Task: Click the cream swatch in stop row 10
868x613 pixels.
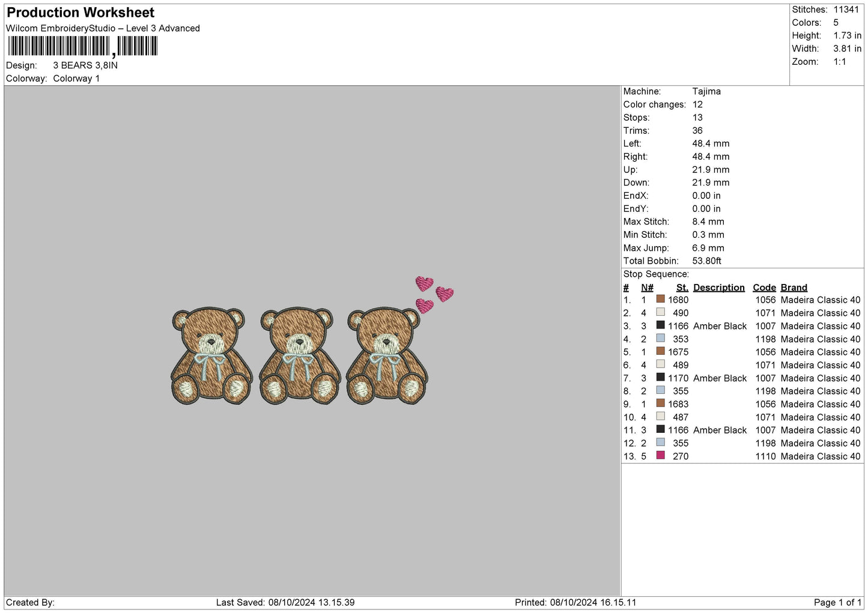Action: tap(661, 417)
